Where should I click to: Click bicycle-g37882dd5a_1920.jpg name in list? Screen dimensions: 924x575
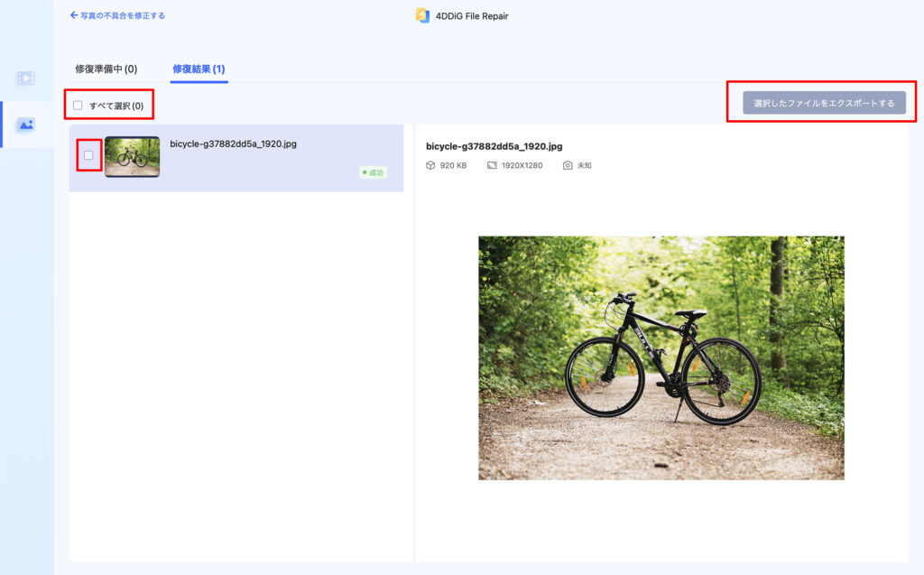234,144
